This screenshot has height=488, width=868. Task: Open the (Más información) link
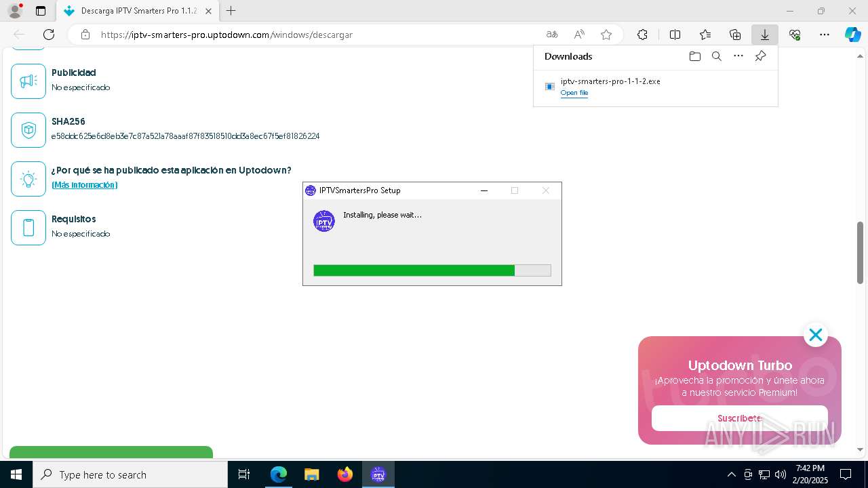click(x=85, y=185)
